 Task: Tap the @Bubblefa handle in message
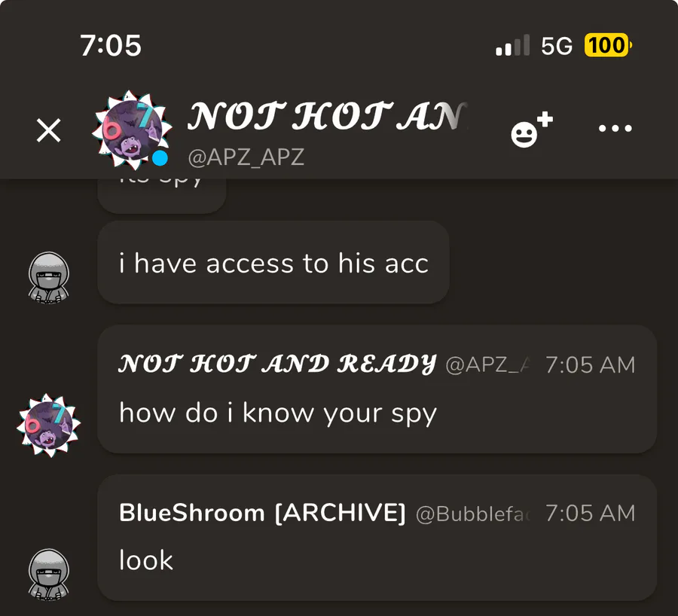pos(474,514)
